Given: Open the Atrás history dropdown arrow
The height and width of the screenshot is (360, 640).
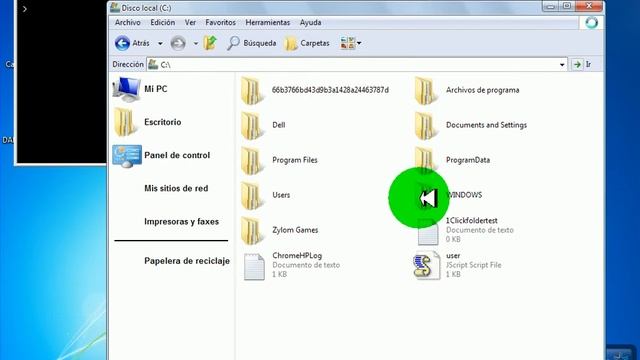Looking at the screenshot, I should 160,43.
